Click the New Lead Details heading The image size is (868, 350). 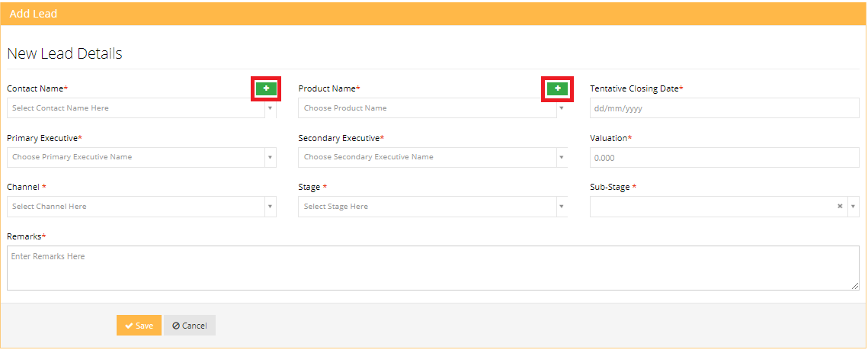tap(65, 53)
